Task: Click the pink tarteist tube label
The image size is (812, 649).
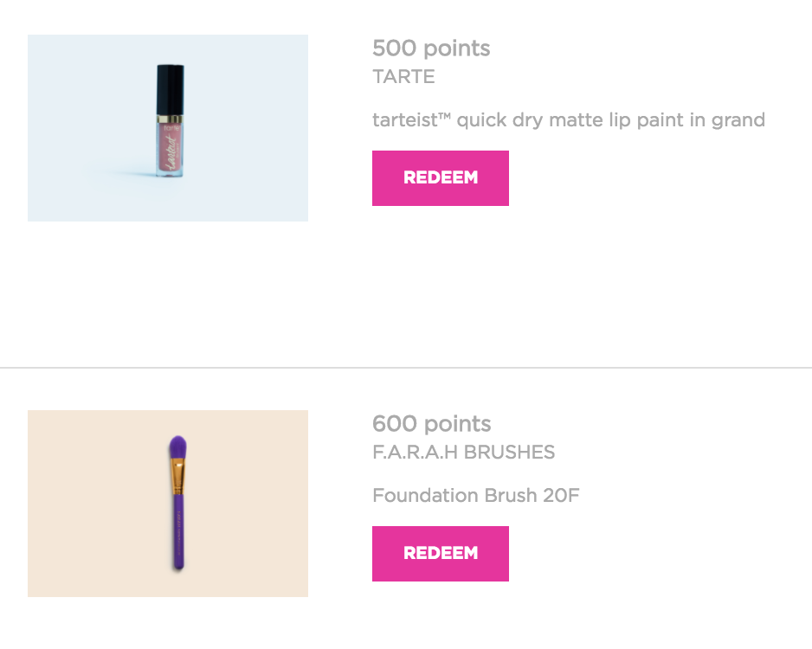Action: (x=170, y=149)
